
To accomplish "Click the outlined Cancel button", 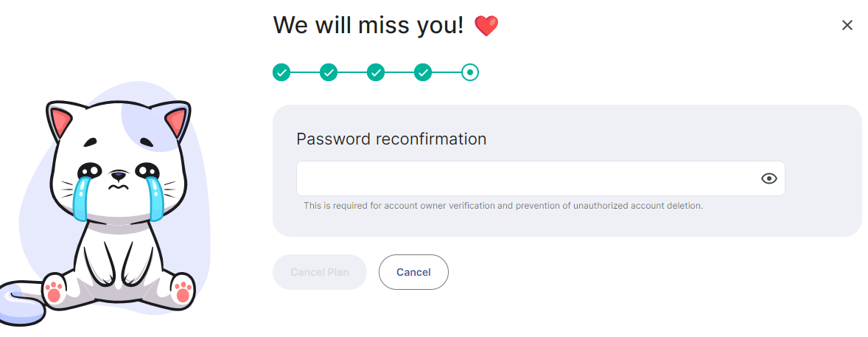I will (413, 272).
